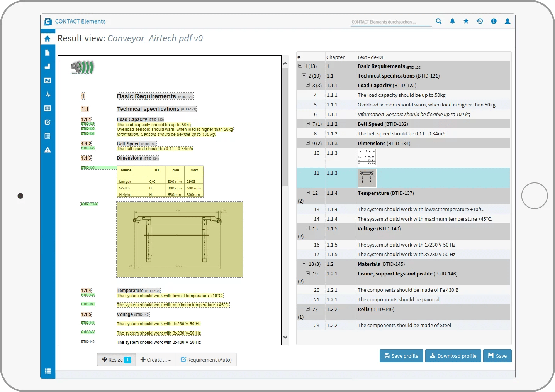Select row with maximum temperature +45°C

[x=403, y=219]
